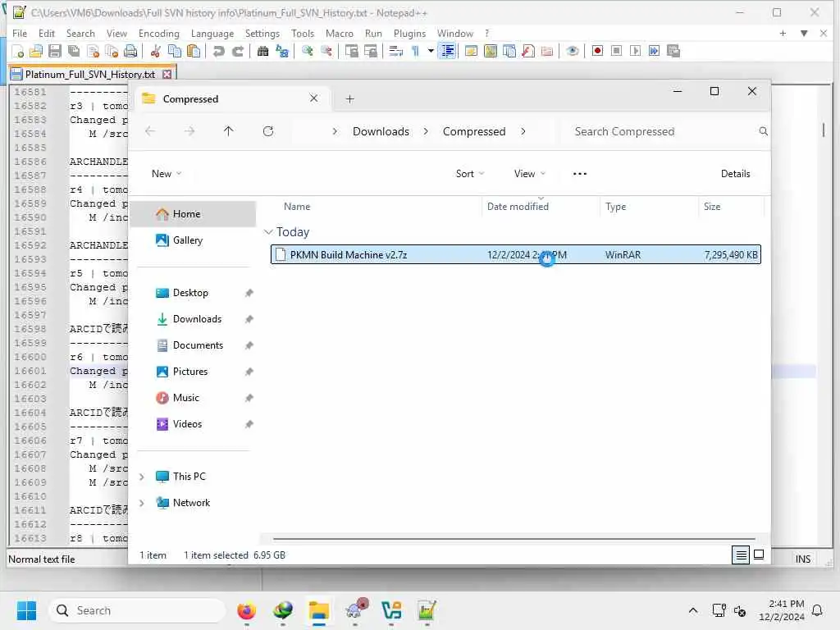Click Downloads in the address breadcrumb
Image resolution: width=840 pixels, height=630 pixels.
pyautogui.click(x=381, y=132)
